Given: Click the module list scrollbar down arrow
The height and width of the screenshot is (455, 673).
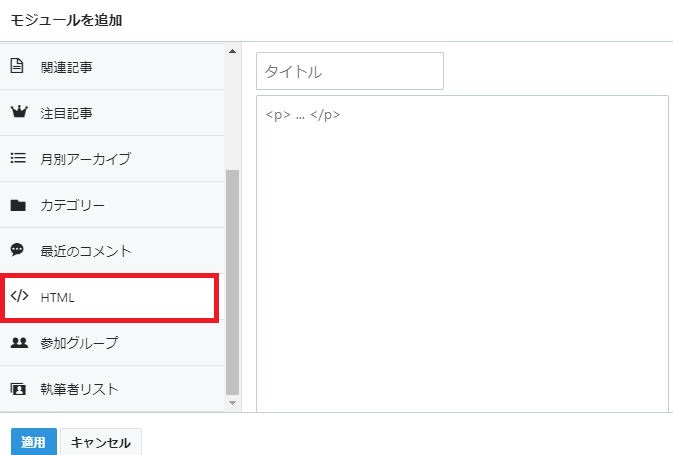Looking at the screenshot, I should (x=232, y=403).
